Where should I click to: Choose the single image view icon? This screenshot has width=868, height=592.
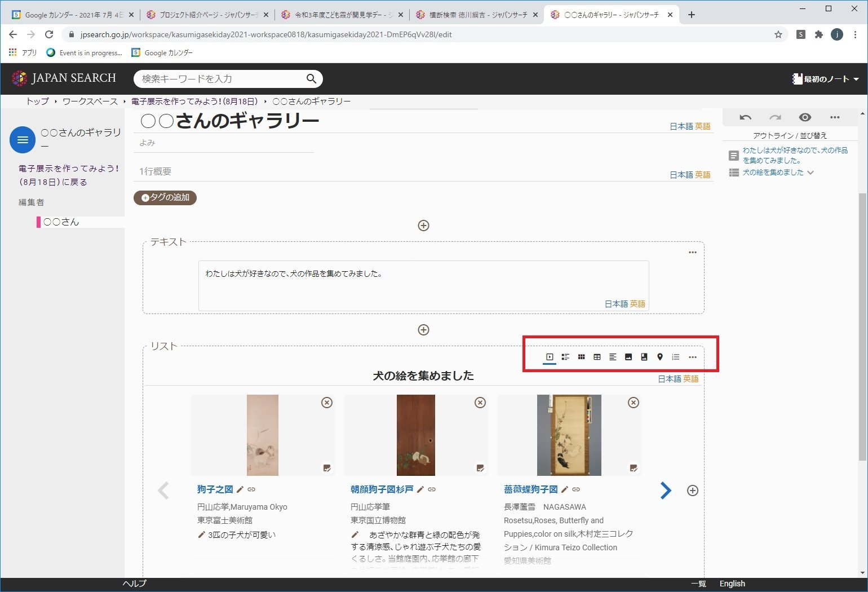click(x=628, y=357)
